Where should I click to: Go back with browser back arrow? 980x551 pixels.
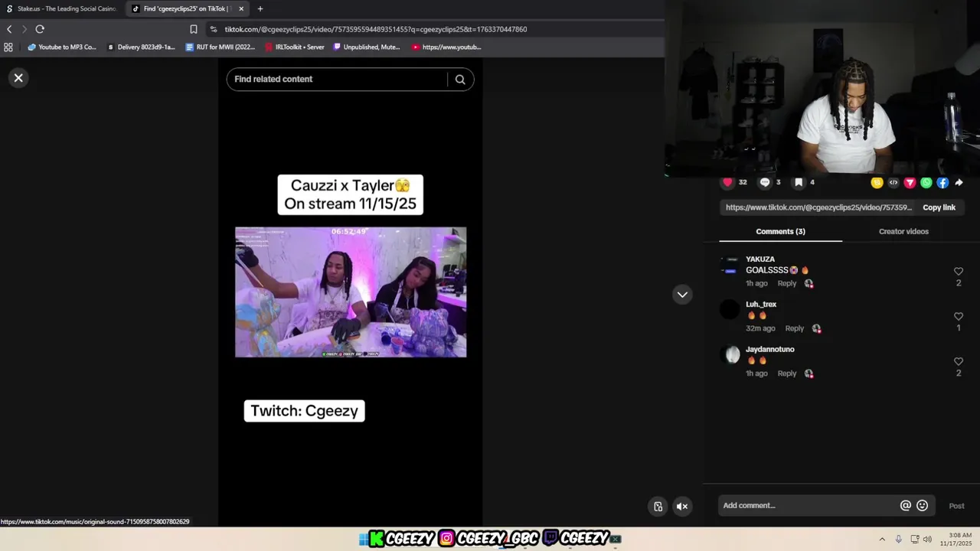[x=9, y=29]
